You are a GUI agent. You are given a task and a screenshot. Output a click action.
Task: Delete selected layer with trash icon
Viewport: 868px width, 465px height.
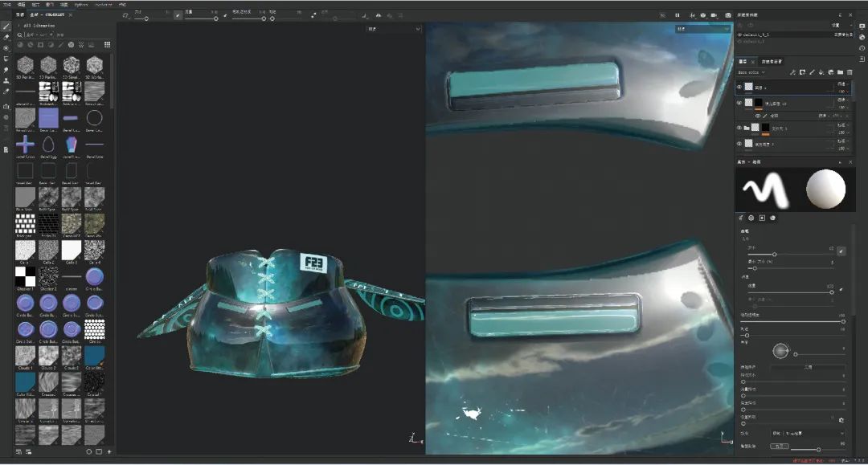[850, 72]
